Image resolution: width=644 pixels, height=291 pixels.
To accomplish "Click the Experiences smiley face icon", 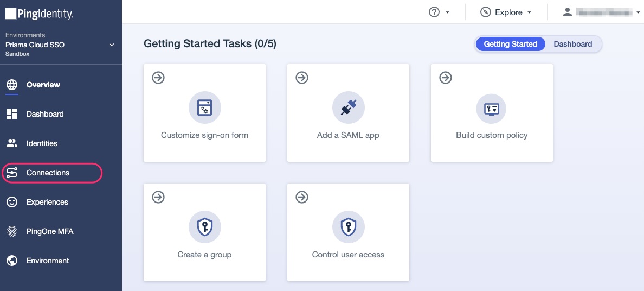I will pyautogui.click(x=12, y=202).
